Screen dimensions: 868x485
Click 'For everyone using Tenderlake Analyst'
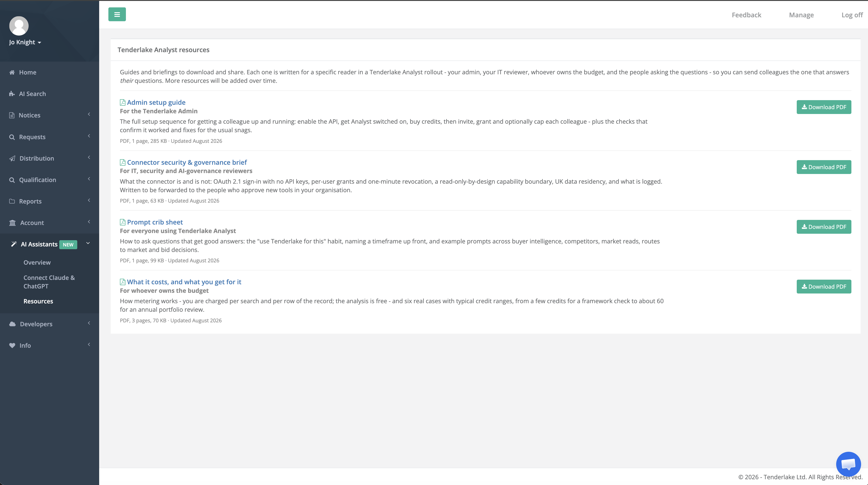tap(178, 231)
